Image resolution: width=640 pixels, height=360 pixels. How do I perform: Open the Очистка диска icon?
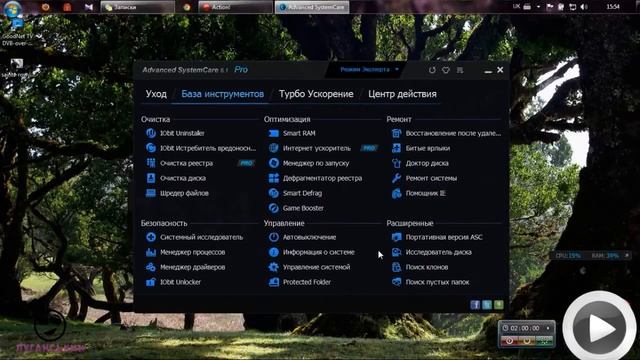coord(151,178)
